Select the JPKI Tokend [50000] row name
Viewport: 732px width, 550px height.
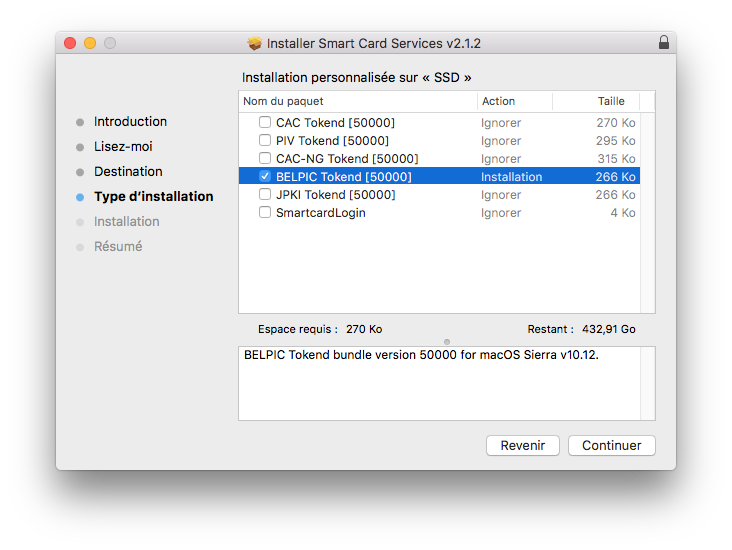(x=335, y=195)
